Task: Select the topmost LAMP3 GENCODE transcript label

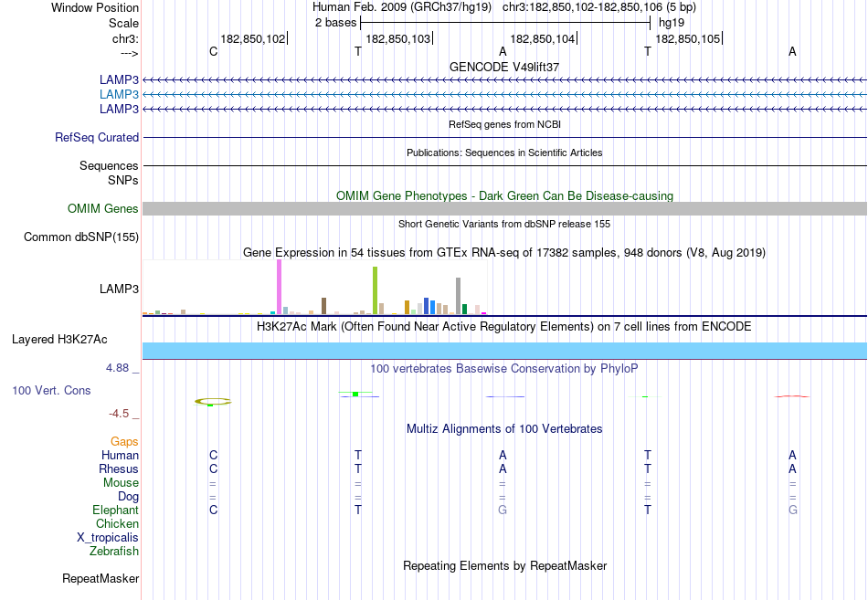Action: 119,80
